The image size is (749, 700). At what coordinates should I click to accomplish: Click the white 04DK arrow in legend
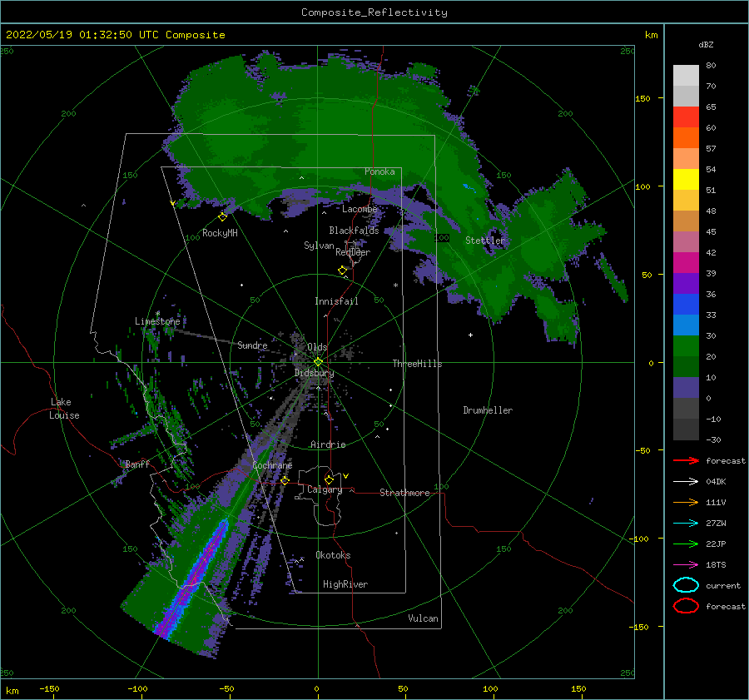coord(686,482)
